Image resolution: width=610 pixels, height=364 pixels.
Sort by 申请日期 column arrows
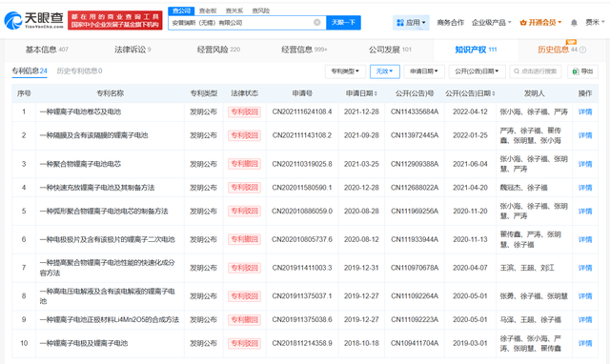click(376, 93)
